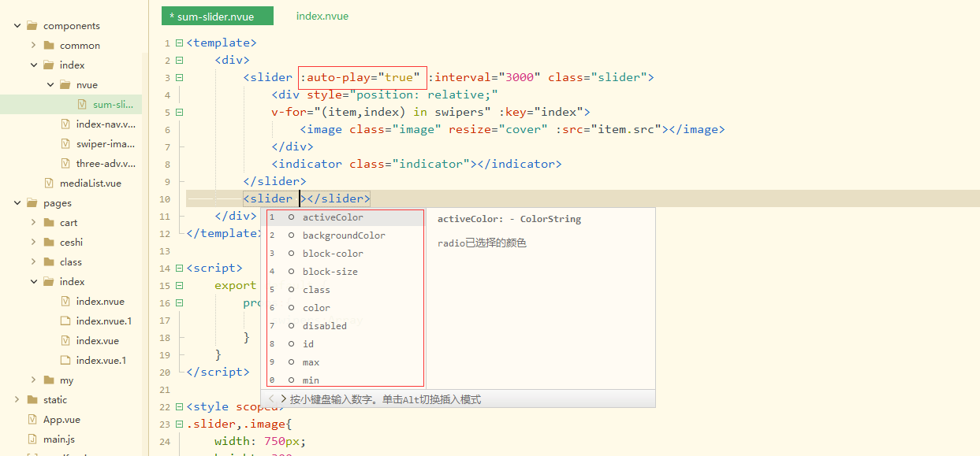Screen dimensions: 980x456
Task: Click the static folder icon
Action: pos(32,400)
